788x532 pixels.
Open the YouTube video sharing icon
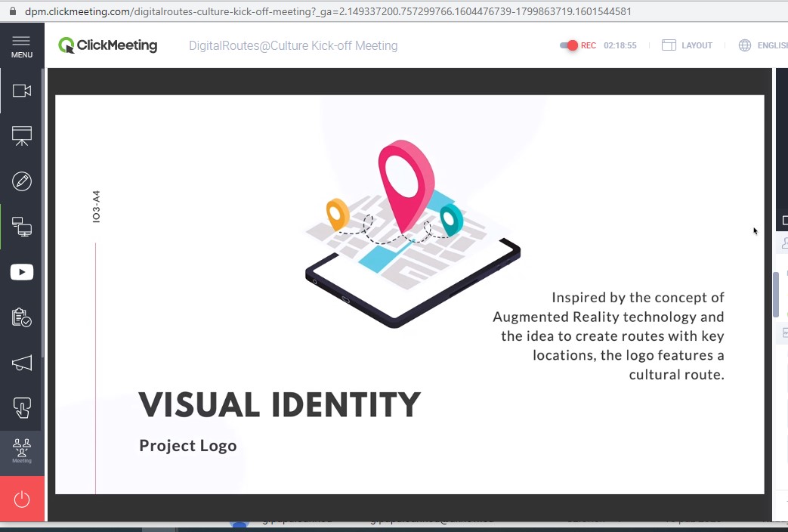[x=22, y=272]
